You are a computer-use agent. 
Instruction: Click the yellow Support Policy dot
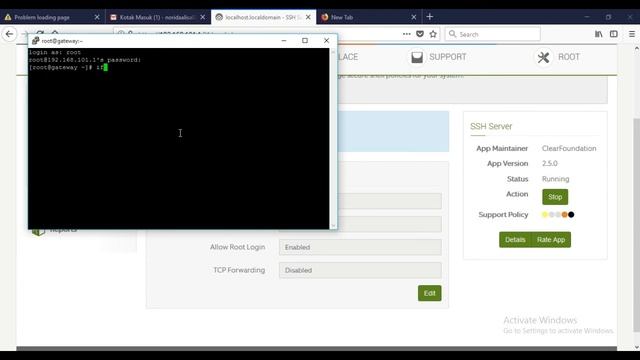pos(544,215)
